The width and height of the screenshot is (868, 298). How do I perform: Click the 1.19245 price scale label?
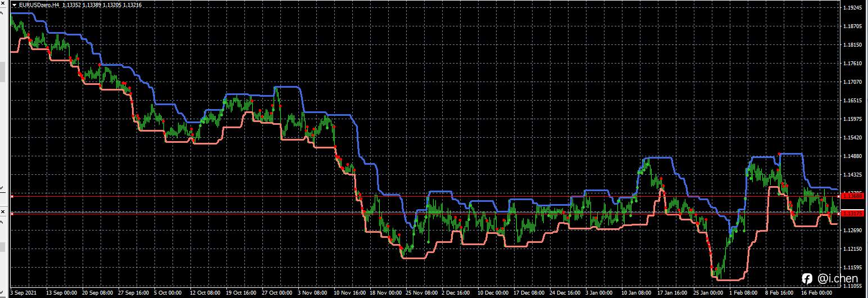(852, 8)
